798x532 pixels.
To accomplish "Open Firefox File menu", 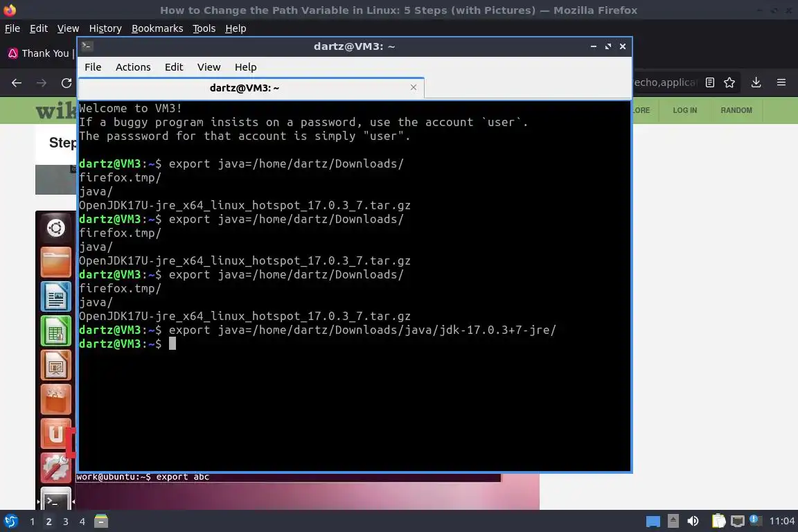I will tap(12, 28).
